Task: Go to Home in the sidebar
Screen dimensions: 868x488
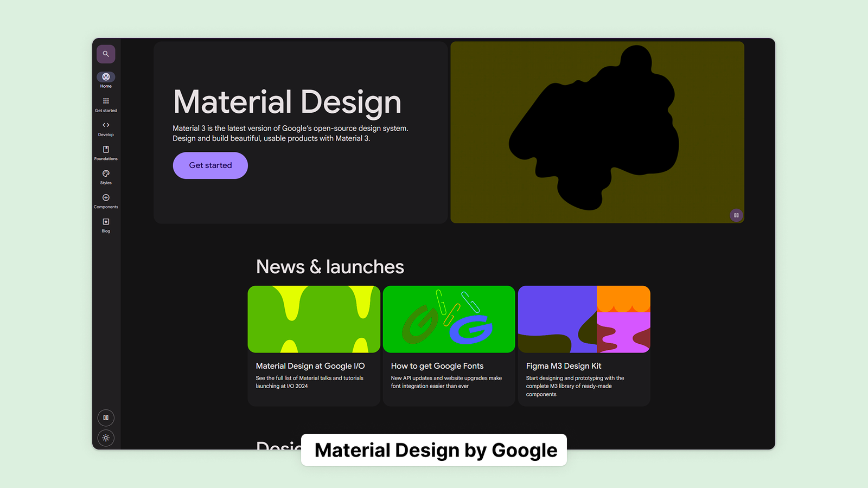Action: click(106, 80)
